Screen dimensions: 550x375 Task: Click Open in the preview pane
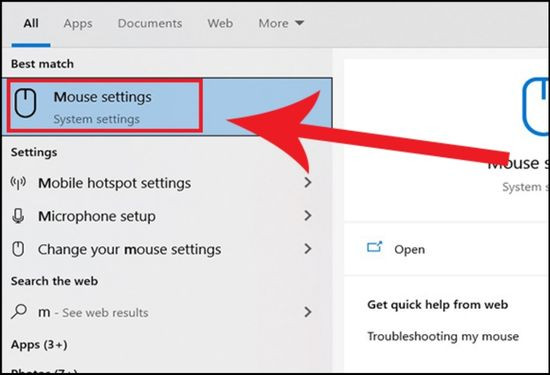click(x=409, y=249)
